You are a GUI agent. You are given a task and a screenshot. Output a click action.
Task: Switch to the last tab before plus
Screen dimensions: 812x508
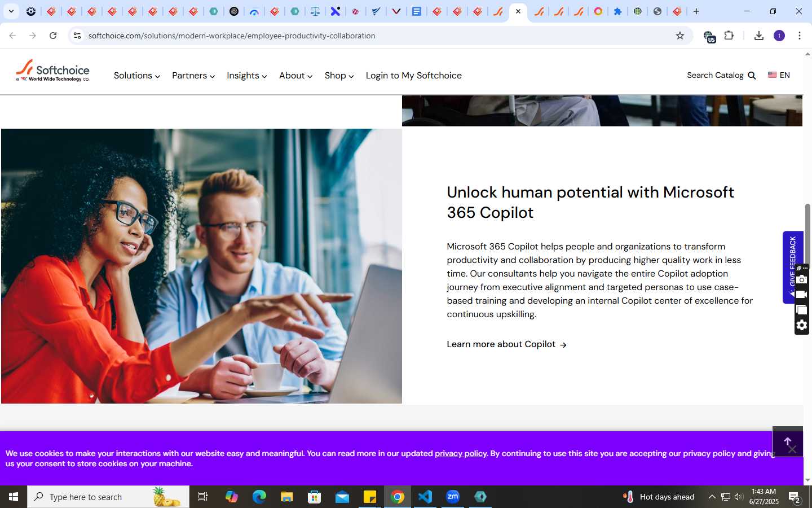pyautogui.click(x=677, y=11)
